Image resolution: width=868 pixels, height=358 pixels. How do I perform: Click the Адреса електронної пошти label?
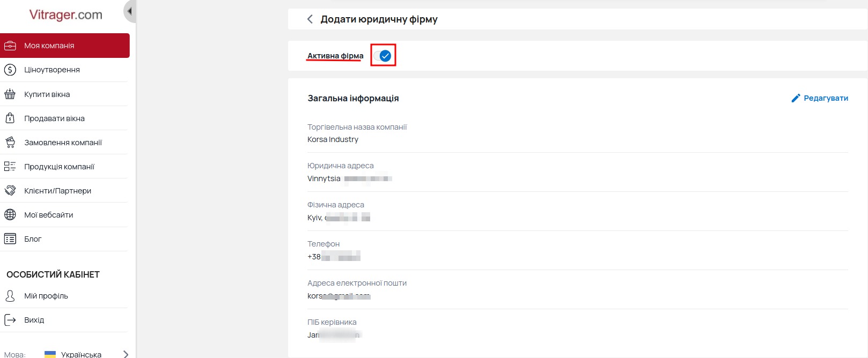click(x=357, y=283)
